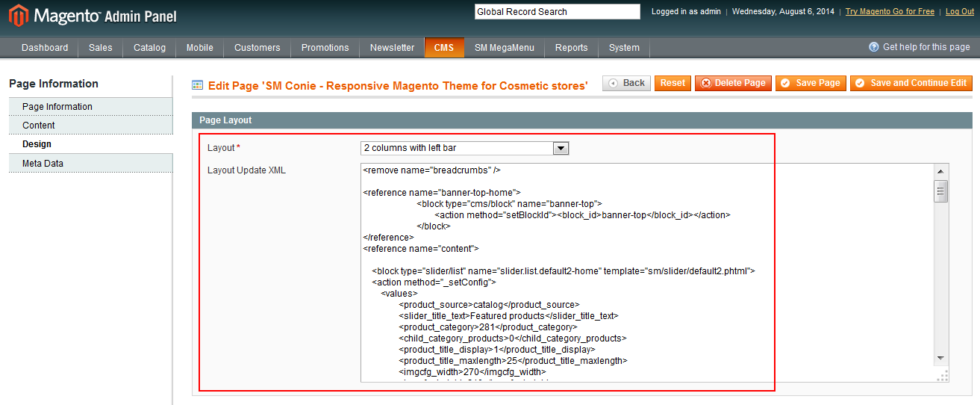Switch to the Content tab
This screenshot has width=980, height=405.
coord(90,126)
